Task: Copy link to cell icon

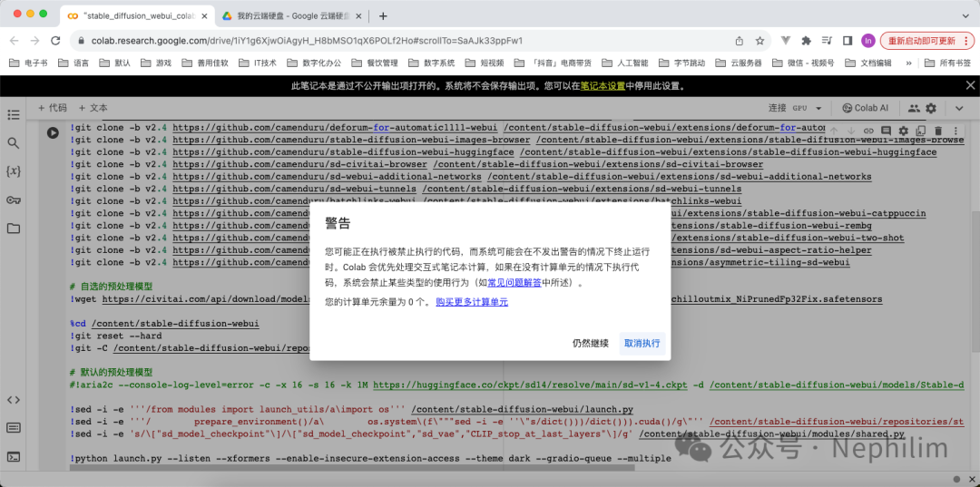Action: click(868, 131)
